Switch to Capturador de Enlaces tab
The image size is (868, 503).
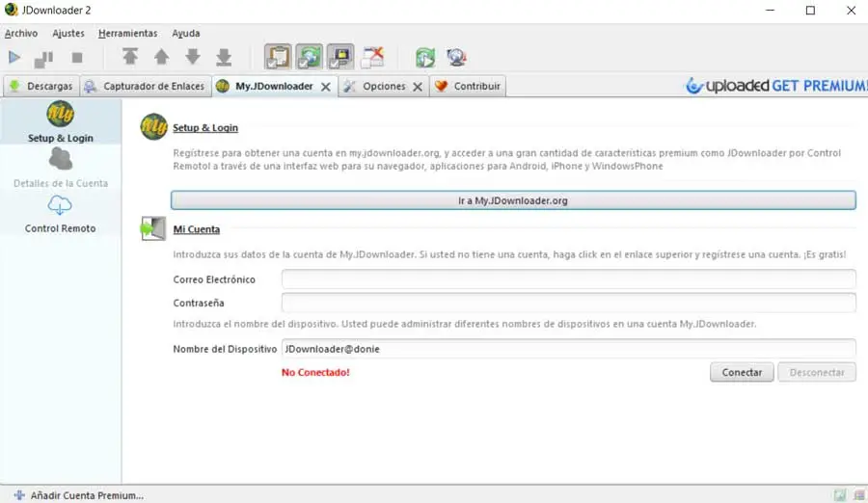click(x=147, y=87)
